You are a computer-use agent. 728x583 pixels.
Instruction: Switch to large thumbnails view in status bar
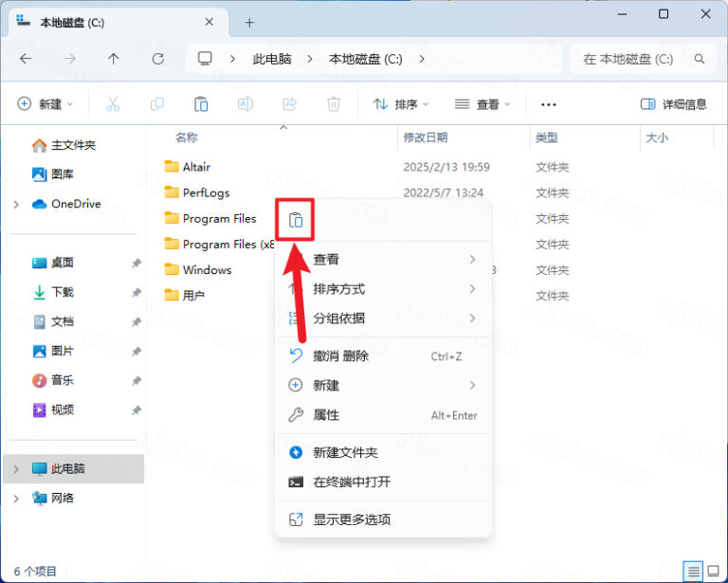pos(713,571)
